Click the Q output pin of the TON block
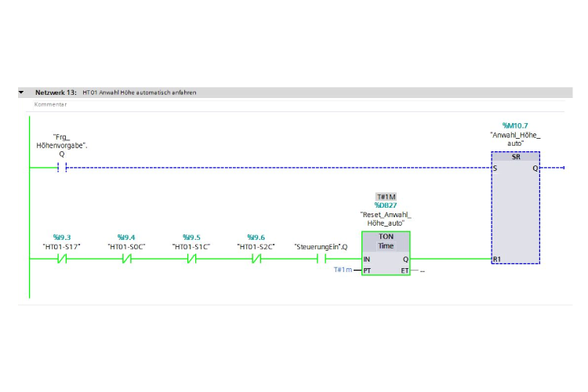The height and width of the screenshot is (392, 588). click(405, 260)
